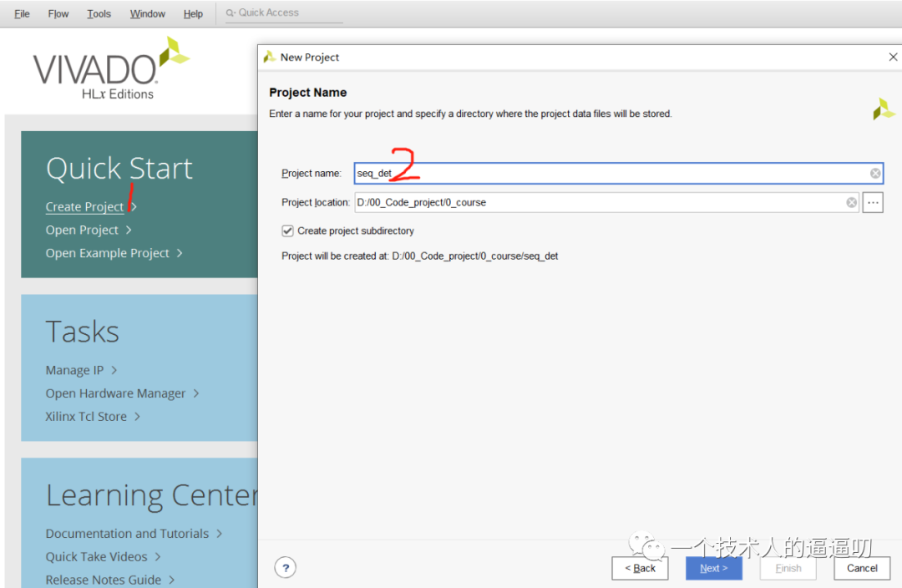Open Hardware Manager from Tasks
The height and width of the screenshot is (588, 902).
pos(115,393)
